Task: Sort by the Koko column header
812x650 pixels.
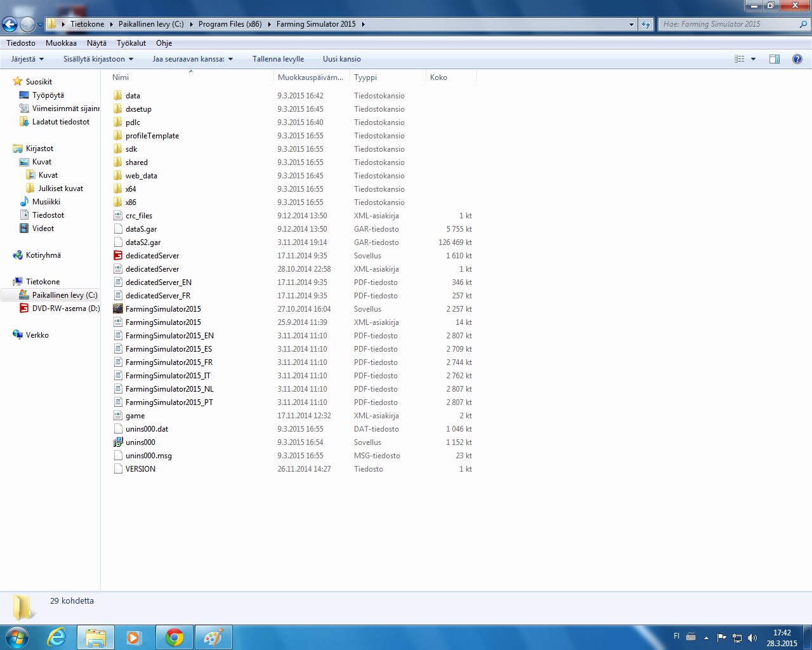Action: point(451,77)
